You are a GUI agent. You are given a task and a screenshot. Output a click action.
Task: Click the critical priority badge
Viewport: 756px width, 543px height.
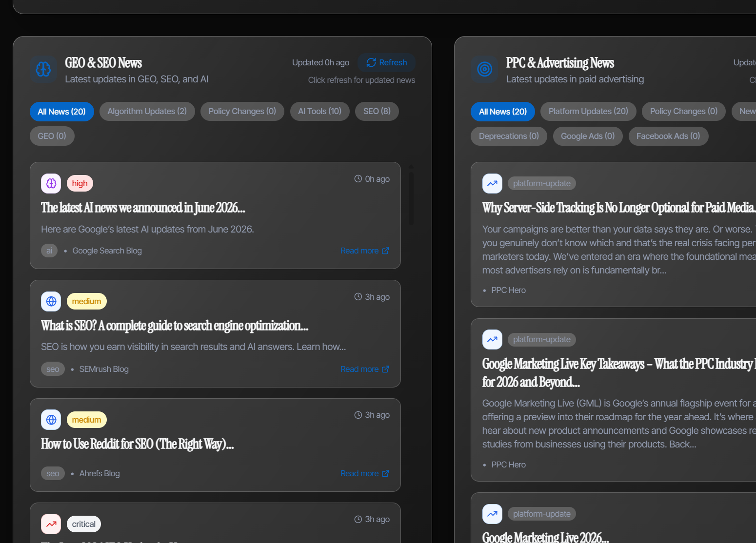tap(84, 524)
